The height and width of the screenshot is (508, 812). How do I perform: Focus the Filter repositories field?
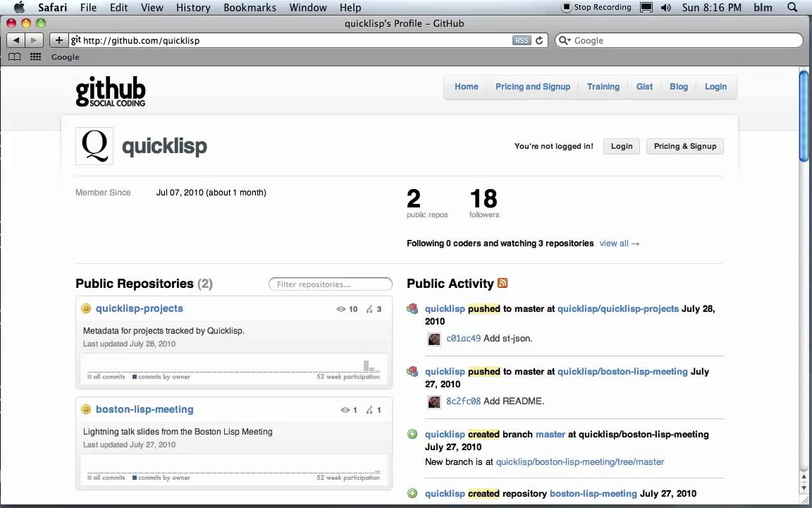331,284
